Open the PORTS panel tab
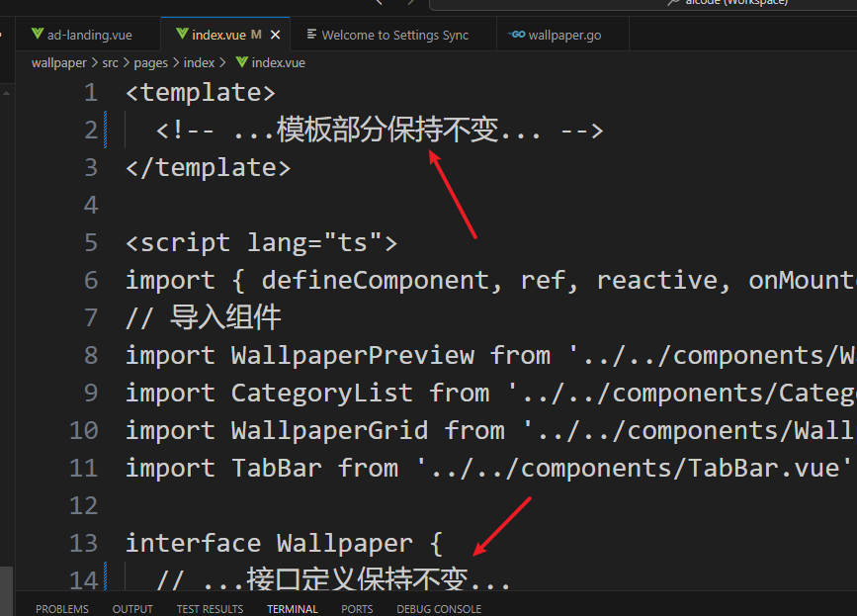Viewport: 857px width, 616px height. tap(357, 609)
